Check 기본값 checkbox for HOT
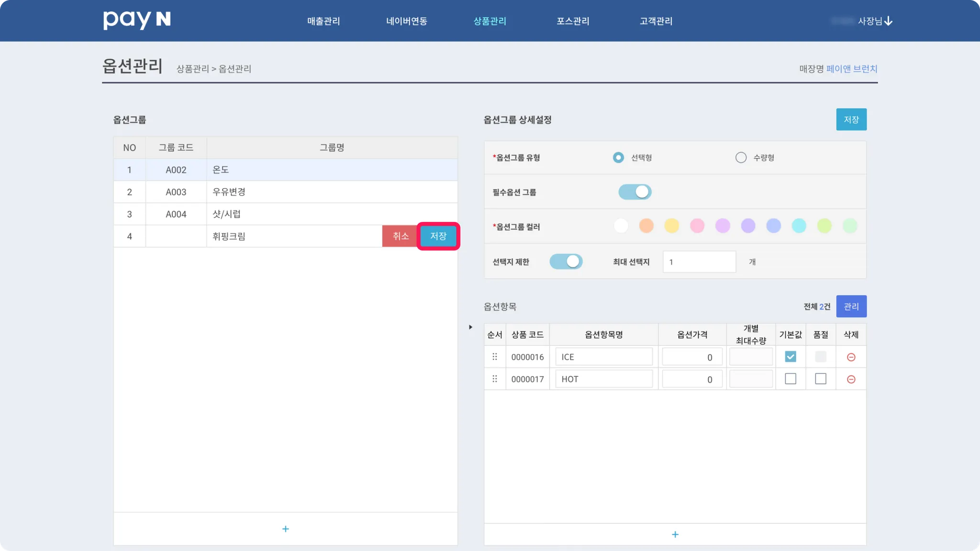The image size is (980, 551). [791, 379]
